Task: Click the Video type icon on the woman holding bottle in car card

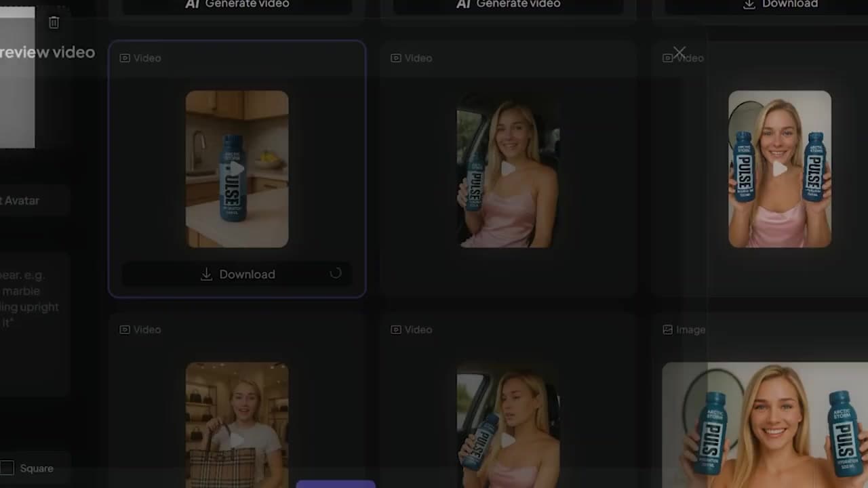Action: [x=396, y=58]
